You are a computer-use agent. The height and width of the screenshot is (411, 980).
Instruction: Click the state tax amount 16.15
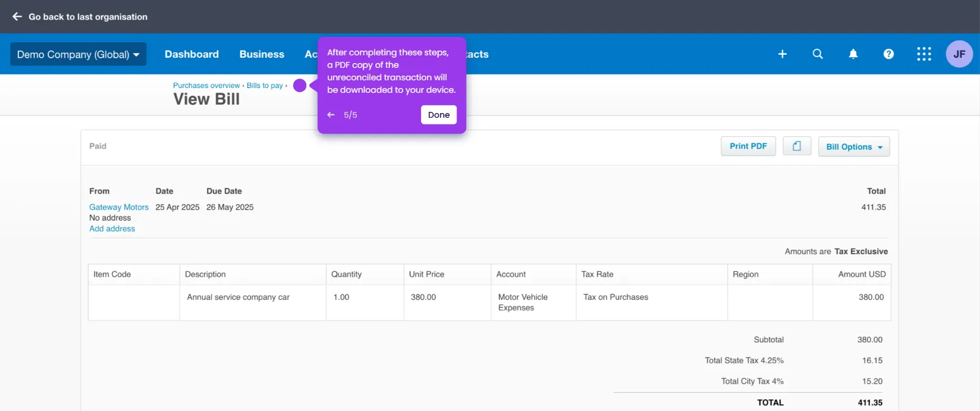872,360
